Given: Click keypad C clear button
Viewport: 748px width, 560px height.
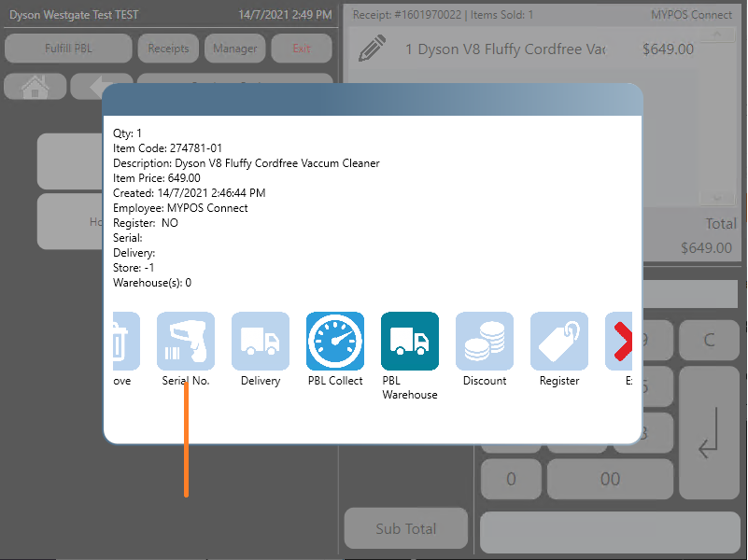Looking at the screenshot, I should [710, 340].
